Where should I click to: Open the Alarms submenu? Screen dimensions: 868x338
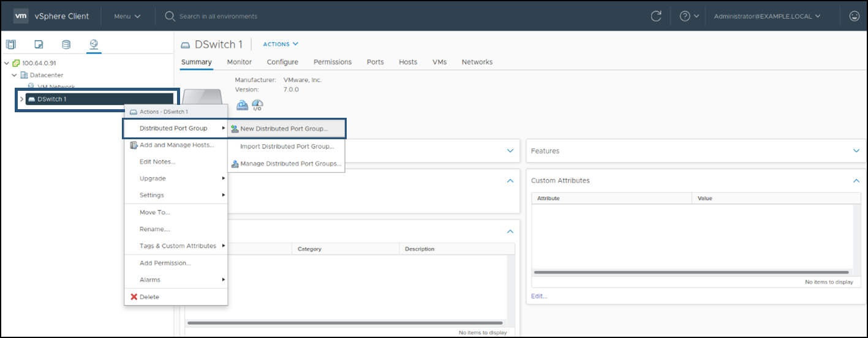click(176, 280)
